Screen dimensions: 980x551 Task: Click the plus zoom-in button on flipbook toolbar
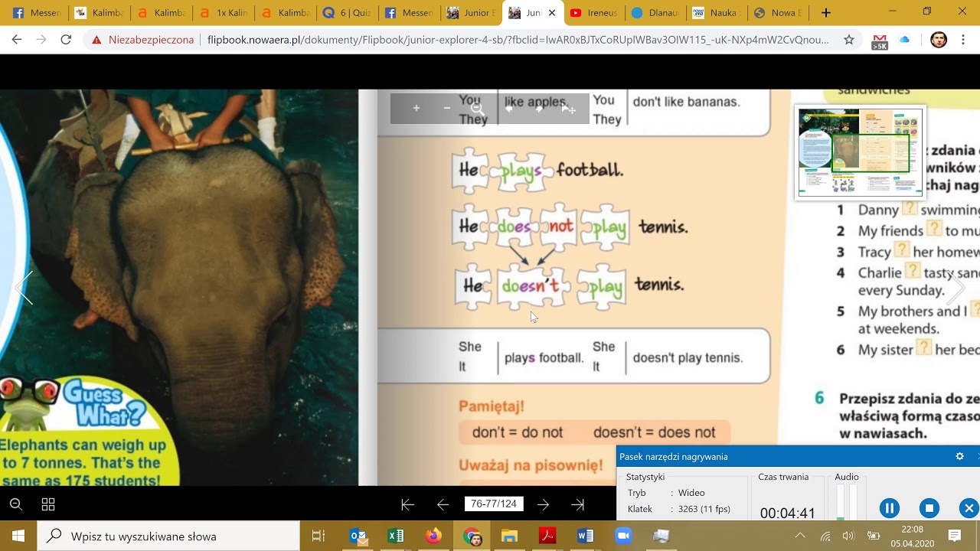pyautogui.click(x=416, y=109)
